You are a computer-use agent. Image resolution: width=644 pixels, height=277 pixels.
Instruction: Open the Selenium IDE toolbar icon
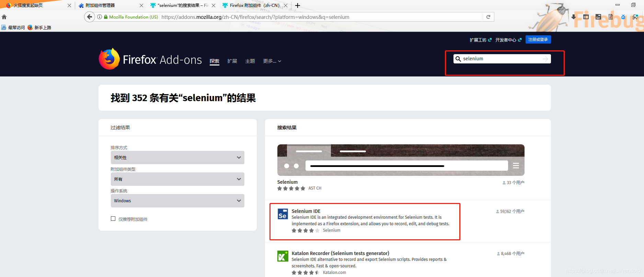(x=598, y=17)
